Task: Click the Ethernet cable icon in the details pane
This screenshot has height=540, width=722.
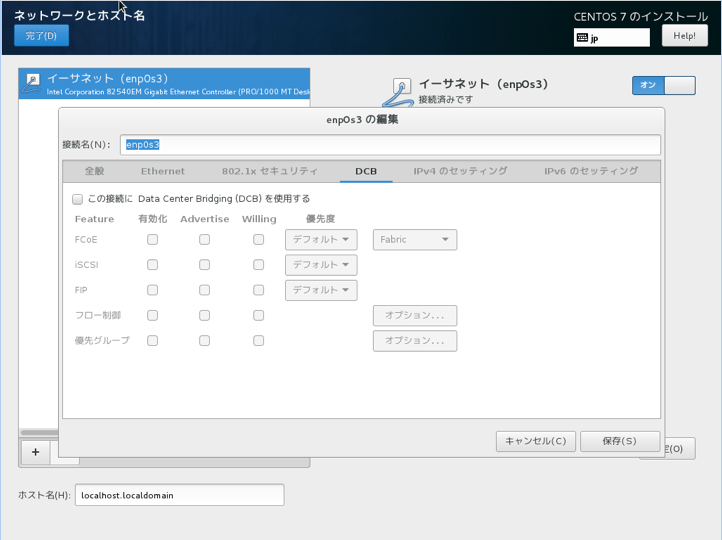Action: pos(400,93)
